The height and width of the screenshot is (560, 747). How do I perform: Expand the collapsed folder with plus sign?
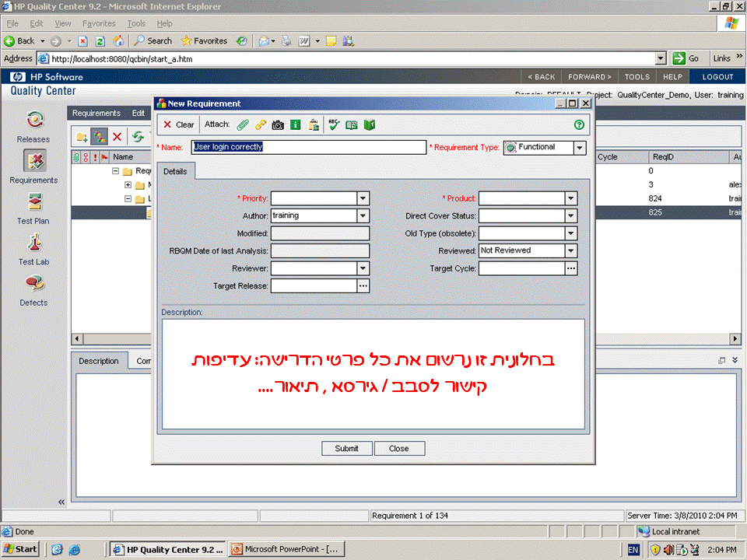[128, 184]
